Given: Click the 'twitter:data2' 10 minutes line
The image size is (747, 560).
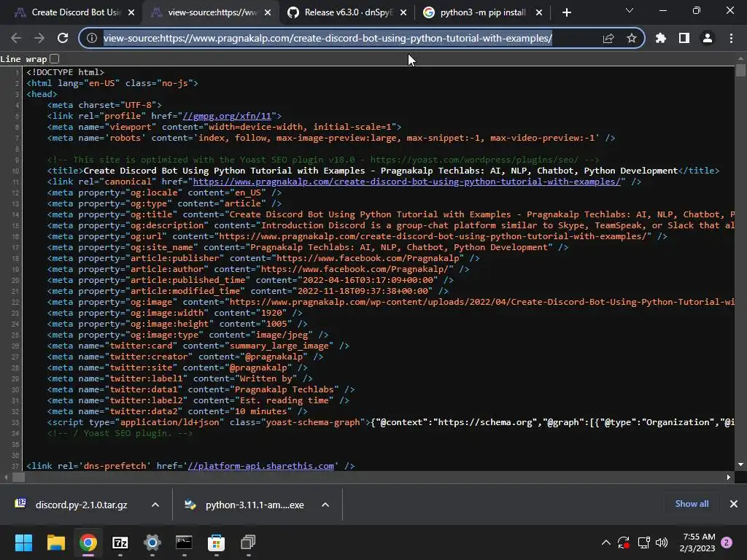Looking at the screenshot, I should point(177,411).
